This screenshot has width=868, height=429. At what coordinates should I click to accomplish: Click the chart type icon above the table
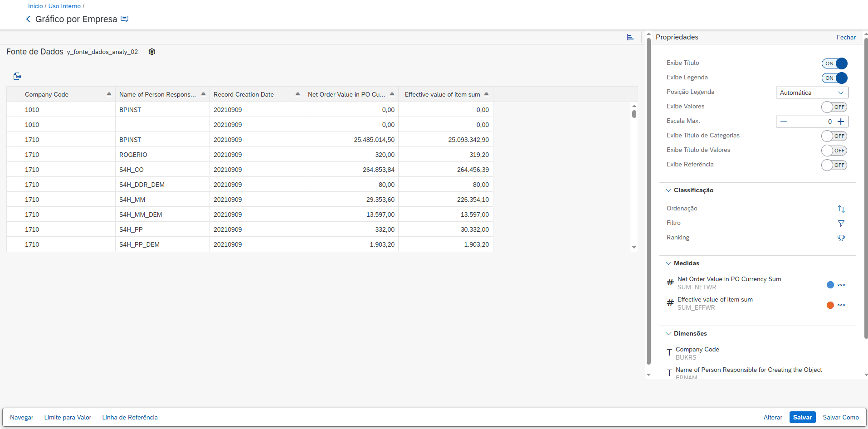tap(630, 37)
